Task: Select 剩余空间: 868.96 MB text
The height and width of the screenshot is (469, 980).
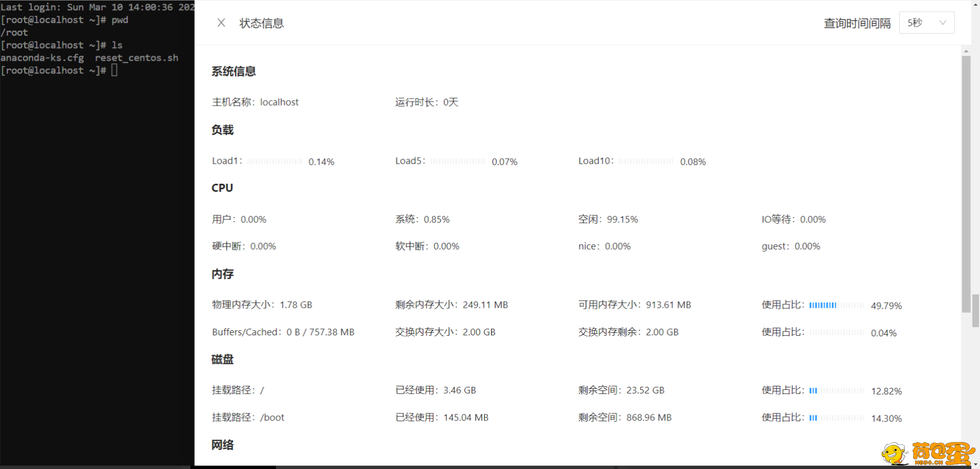Action: click(625, 417)
